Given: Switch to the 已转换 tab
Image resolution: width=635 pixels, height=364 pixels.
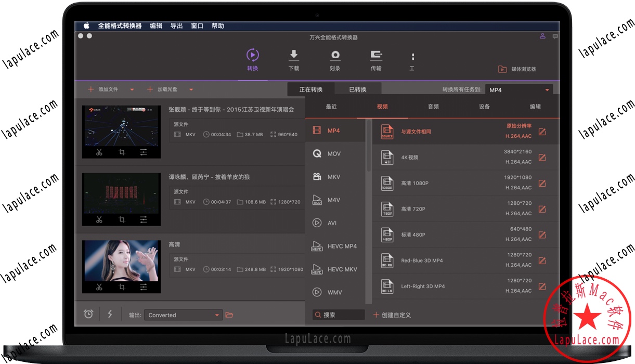Looking at the screenshot, I should point(358,89).
